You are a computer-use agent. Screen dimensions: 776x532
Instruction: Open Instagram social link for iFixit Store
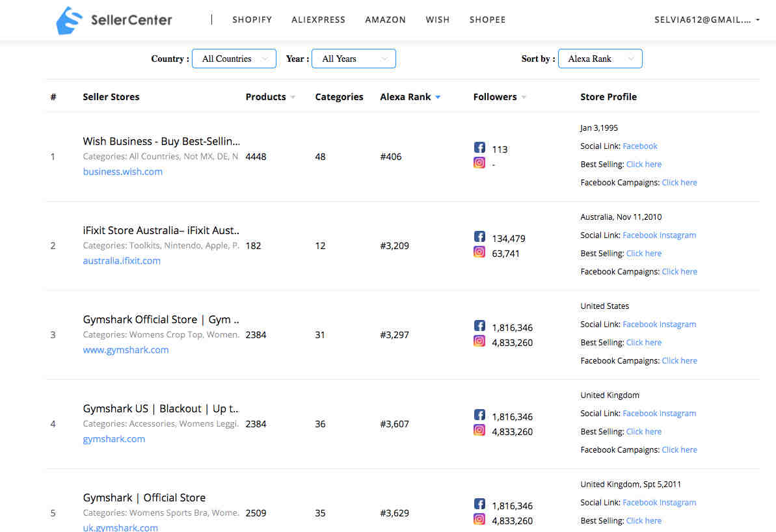coord(678,235)
